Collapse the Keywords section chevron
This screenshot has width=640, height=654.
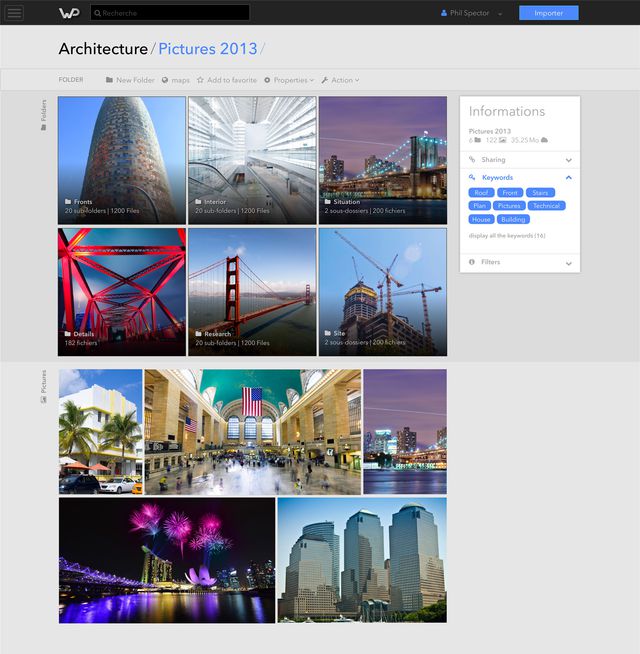[x=568, y=178]
